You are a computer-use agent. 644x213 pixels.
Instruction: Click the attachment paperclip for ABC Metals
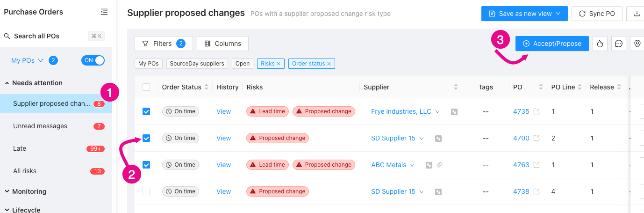(x=439, y=165)
